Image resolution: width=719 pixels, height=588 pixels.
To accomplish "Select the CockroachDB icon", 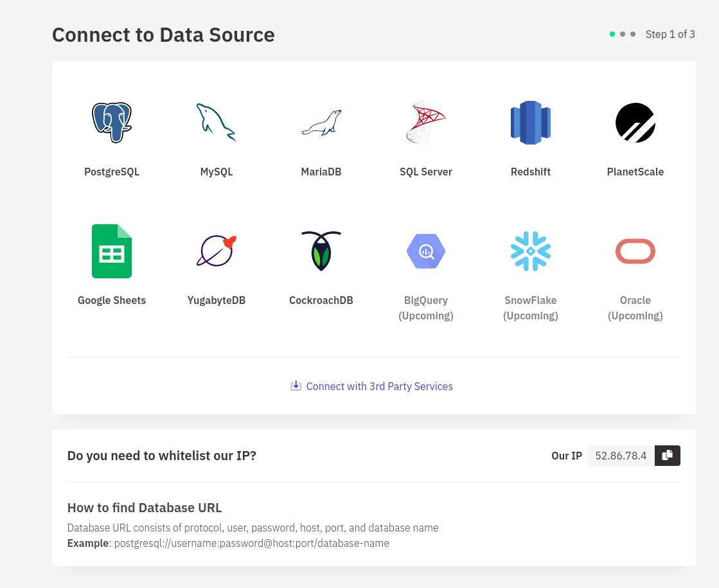I will coord(321,251).
